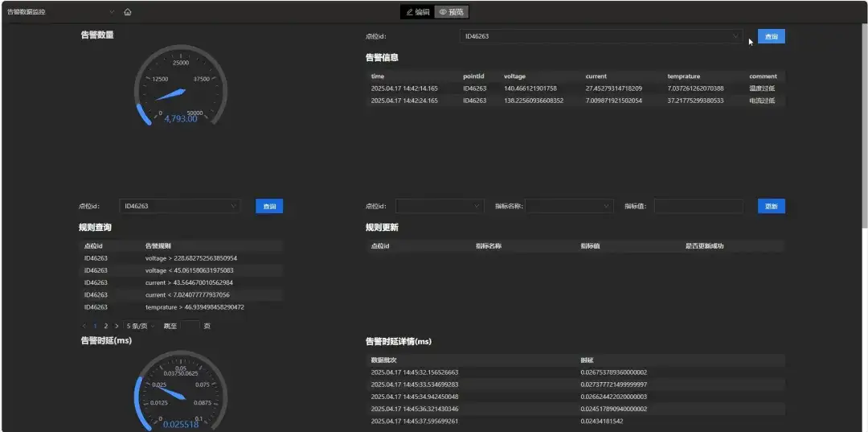Select page 2 in rule pagination
The height and width of the screenshot is (432, 868).
(x=106, y=327)
